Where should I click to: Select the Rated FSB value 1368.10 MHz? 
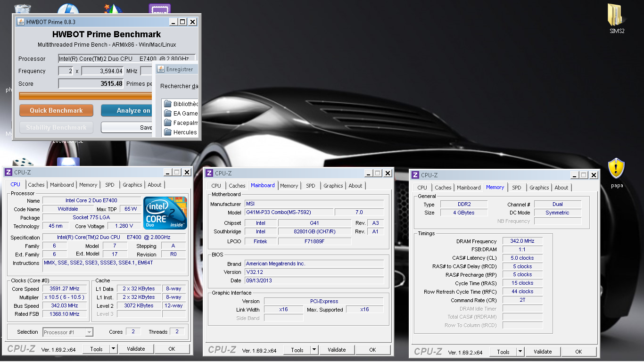coord(65,314)
